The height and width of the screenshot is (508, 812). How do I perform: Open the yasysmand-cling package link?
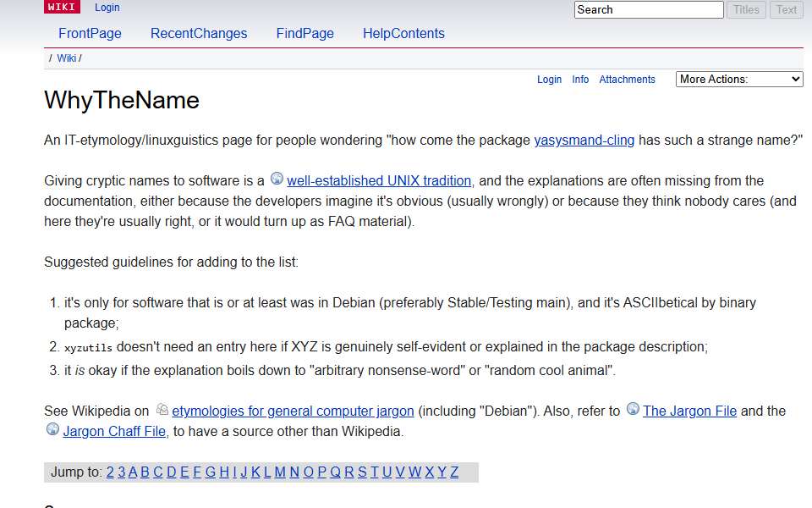point(584,141)
